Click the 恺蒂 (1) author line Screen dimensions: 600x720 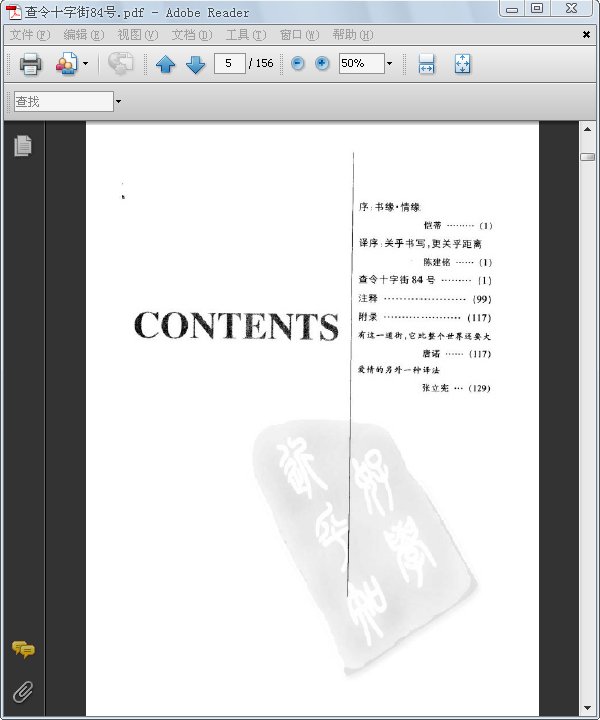click(458, 225)
